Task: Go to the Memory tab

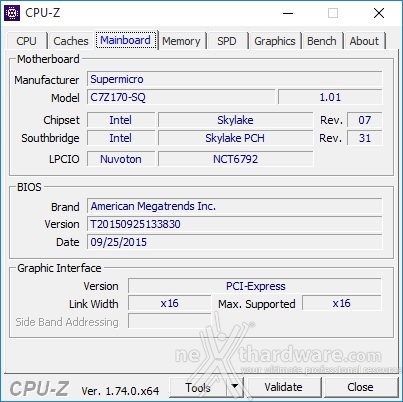Action: pyautogui.click(x=181, y=41)
